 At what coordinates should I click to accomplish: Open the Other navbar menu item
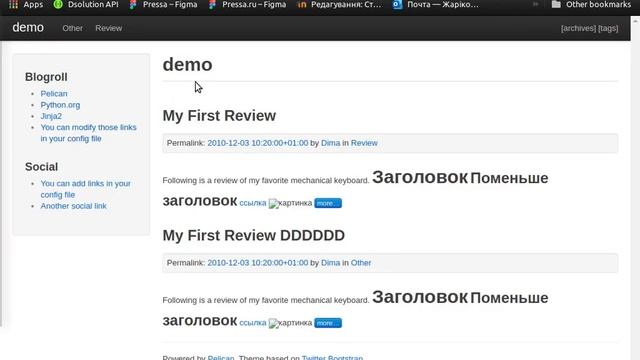pos(72,28)
